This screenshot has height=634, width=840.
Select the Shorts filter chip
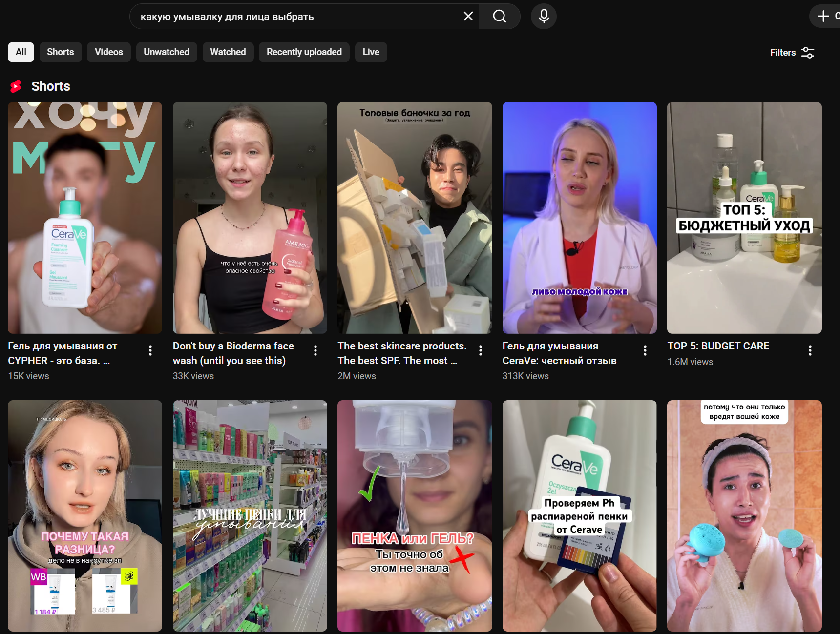click(x=61, y=52)
